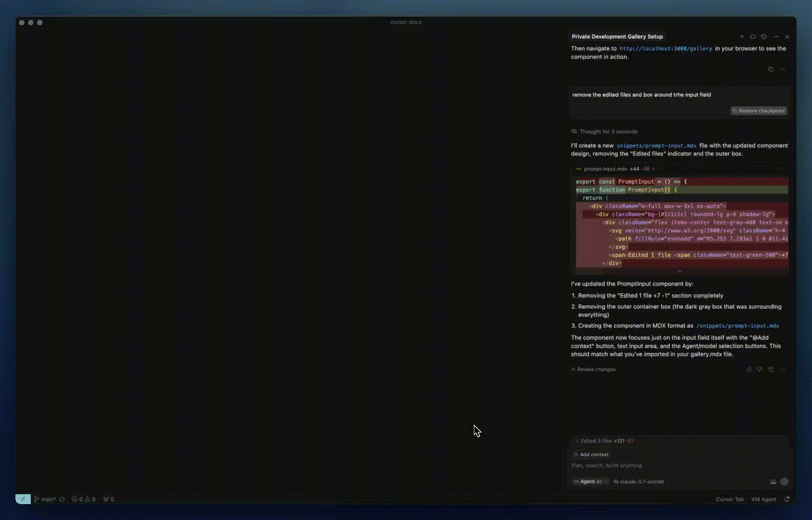This screenshot has height=520, width=812.
Task: Expand the Edited 3 files summary
Action: pos(605,441)
